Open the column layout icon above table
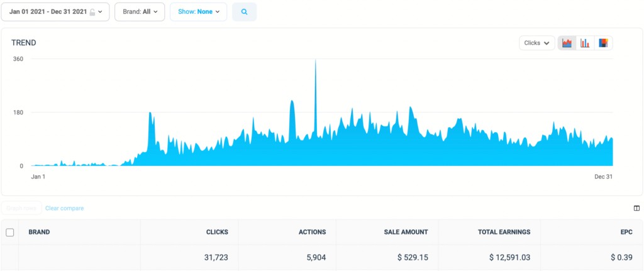 tap(636, 208)
